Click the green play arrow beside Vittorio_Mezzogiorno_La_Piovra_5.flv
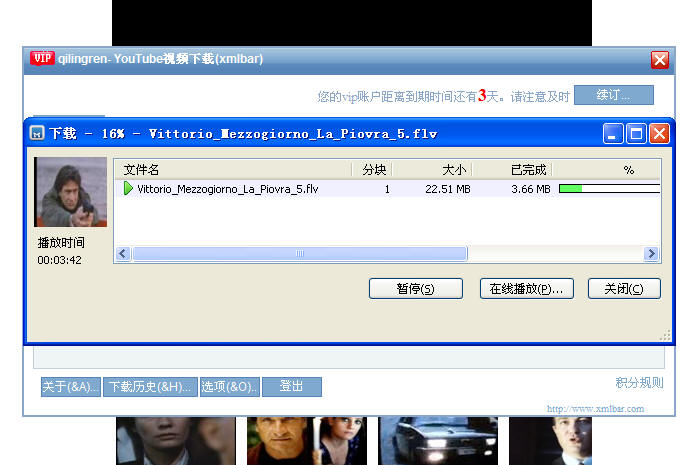This screenshot has height=465, width=699. [128, 189]
